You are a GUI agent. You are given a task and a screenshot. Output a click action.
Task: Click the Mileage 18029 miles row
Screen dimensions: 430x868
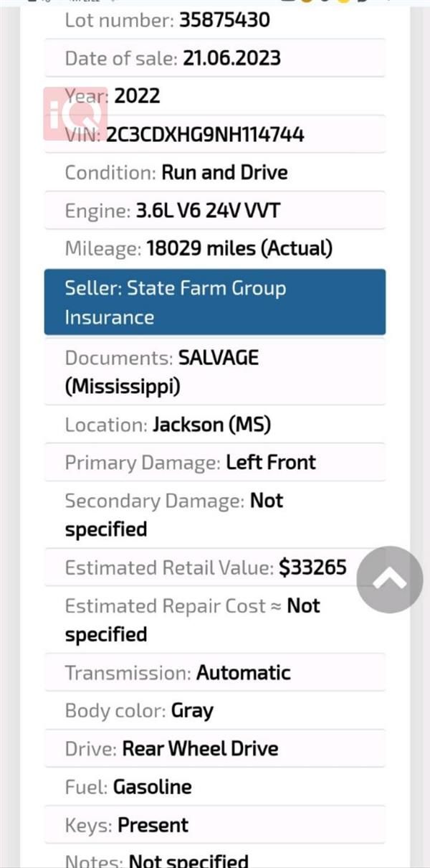coord(215,249)
